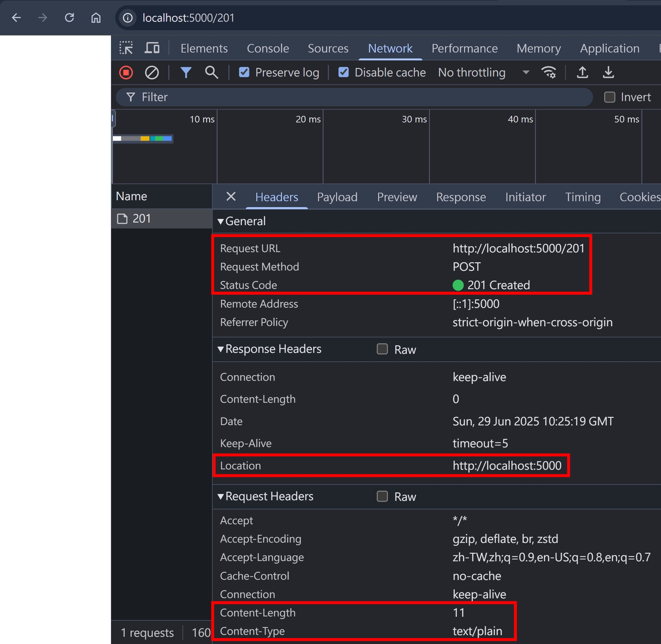Open the Cookies detail tab

pos(640,197)
